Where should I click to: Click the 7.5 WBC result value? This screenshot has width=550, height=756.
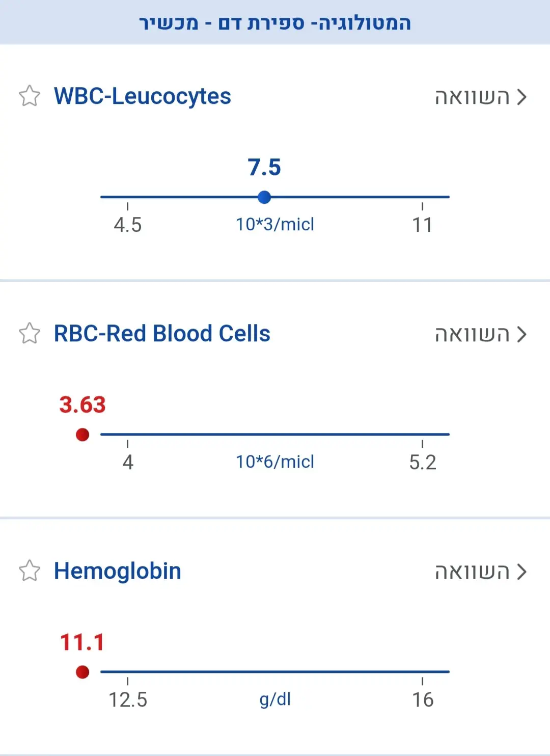[x=264, y=167]
